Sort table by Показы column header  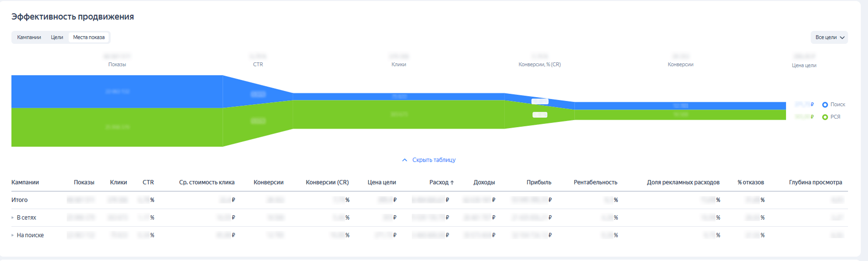[x=84, y=182]
